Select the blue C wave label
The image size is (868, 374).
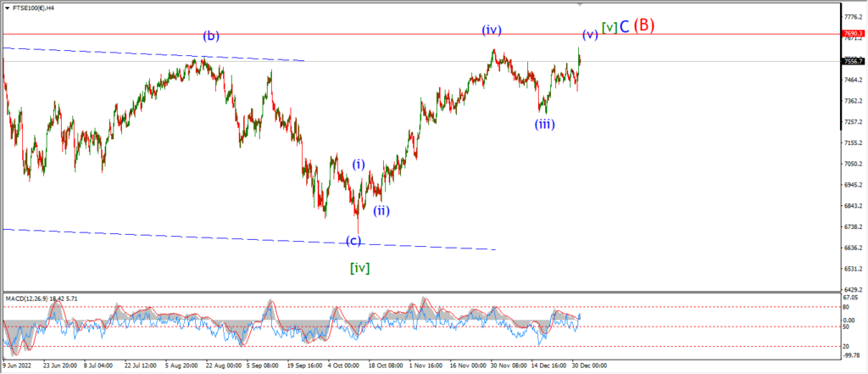click(x=624, y=26)
